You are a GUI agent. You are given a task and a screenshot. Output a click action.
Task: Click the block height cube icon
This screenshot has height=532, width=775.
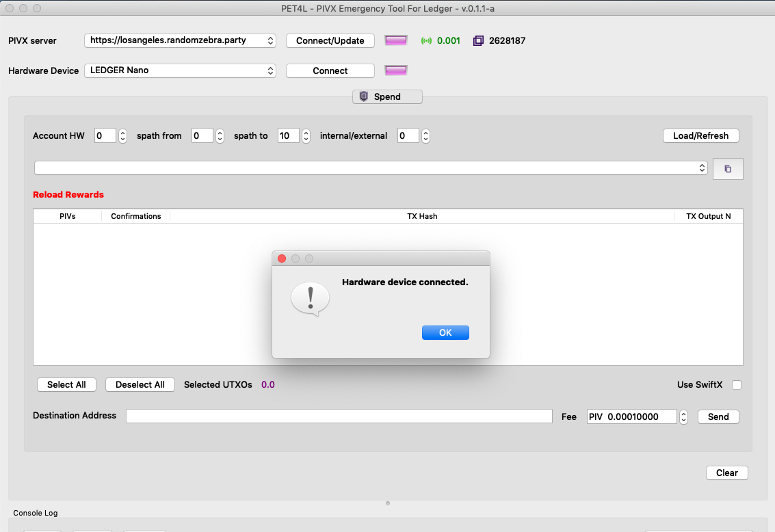point(478,41)
